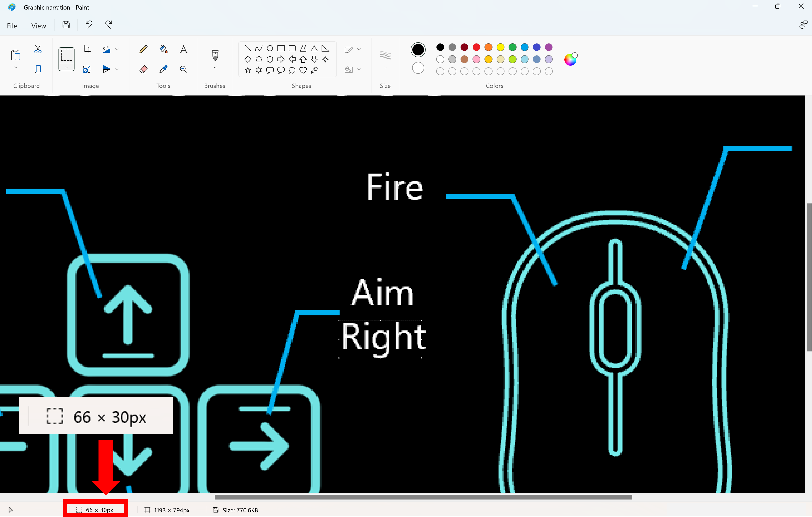Pick the green palette color
Viewport: 812px width, 517px height.
click(513, 47)
